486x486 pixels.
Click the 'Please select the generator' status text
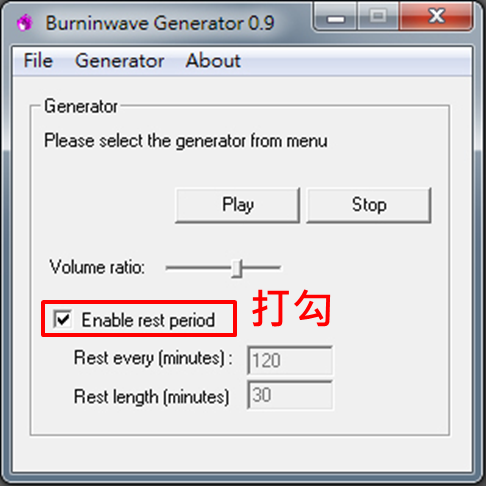[186, 141]
